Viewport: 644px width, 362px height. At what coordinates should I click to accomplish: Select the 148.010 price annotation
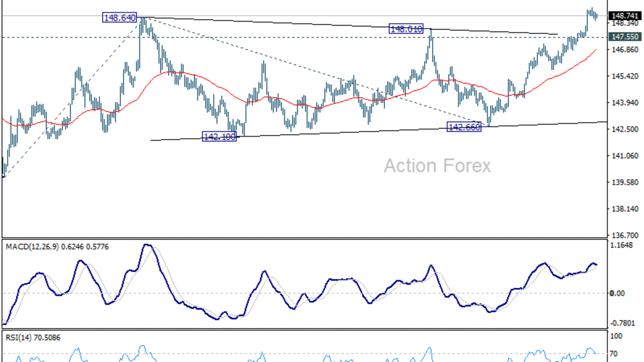pyautogui.click(x=407, y=28)
